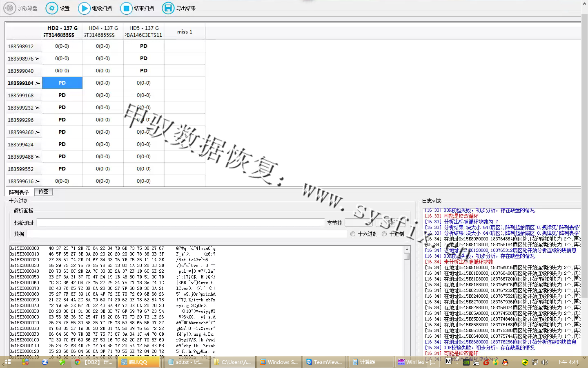Select row header 183599104
The image size is (588, 368).
coord(24,83)
